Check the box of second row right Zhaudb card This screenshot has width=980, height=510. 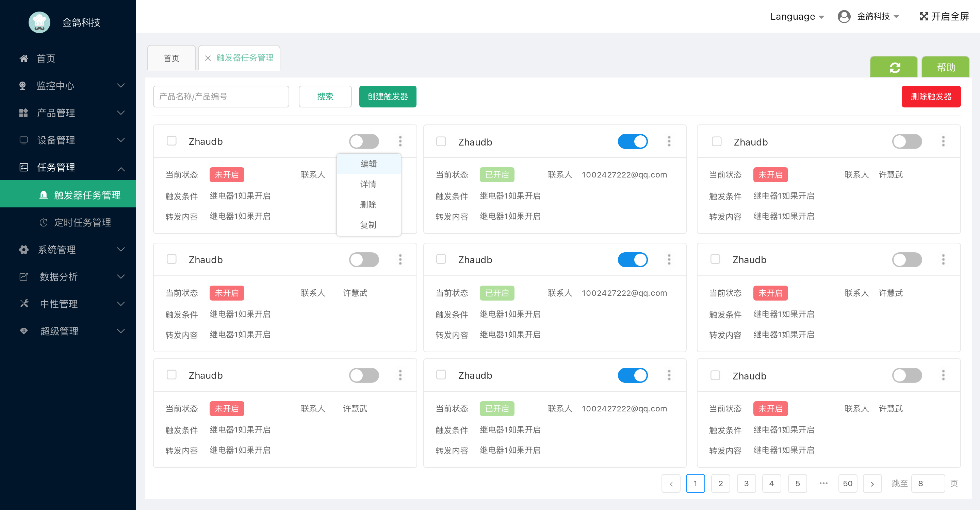(x=715, y=259)
